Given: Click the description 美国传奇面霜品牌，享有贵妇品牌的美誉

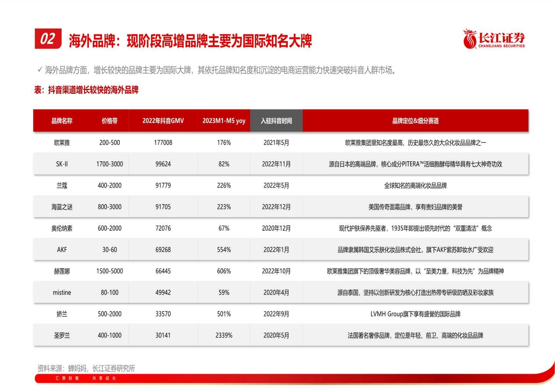Looking at the screenshot, I should click(415, 207).
